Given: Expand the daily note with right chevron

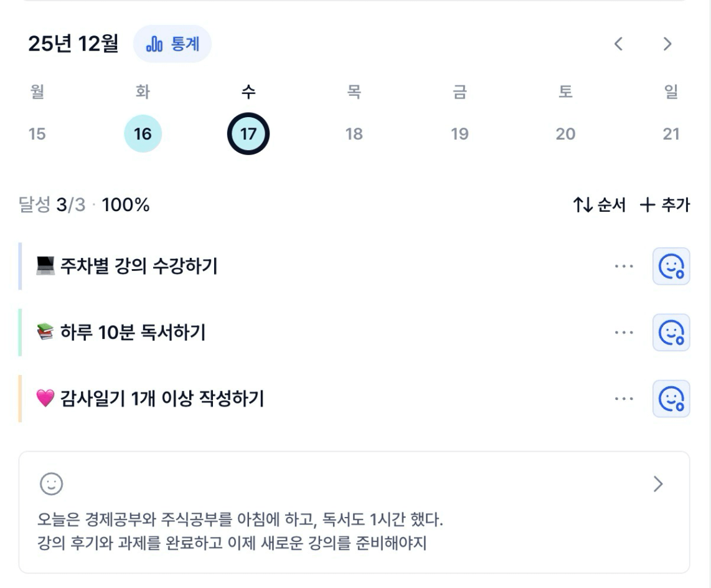Looking at the screenshot, I should pyautogui.click(x=658, y=484).
